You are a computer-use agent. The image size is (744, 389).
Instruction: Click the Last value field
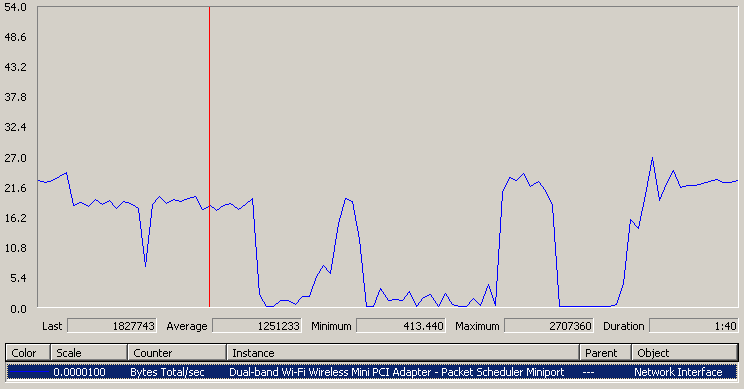pyautogui.click(x=112, y=326)
